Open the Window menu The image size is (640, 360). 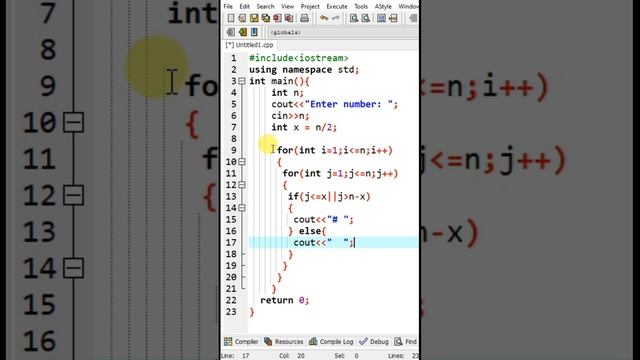pos(408,6)
